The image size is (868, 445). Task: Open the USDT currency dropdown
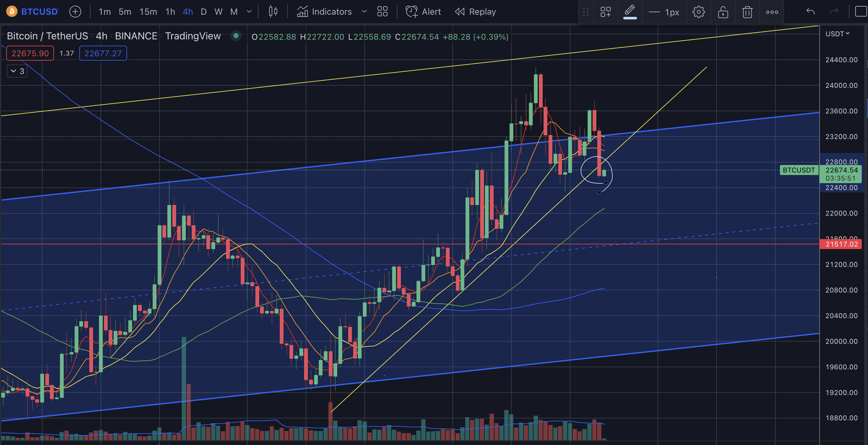(837, 34)
